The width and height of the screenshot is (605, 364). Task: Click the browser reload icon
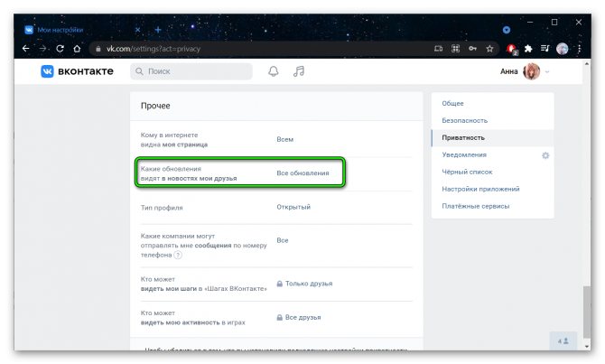tap(60, 48)
